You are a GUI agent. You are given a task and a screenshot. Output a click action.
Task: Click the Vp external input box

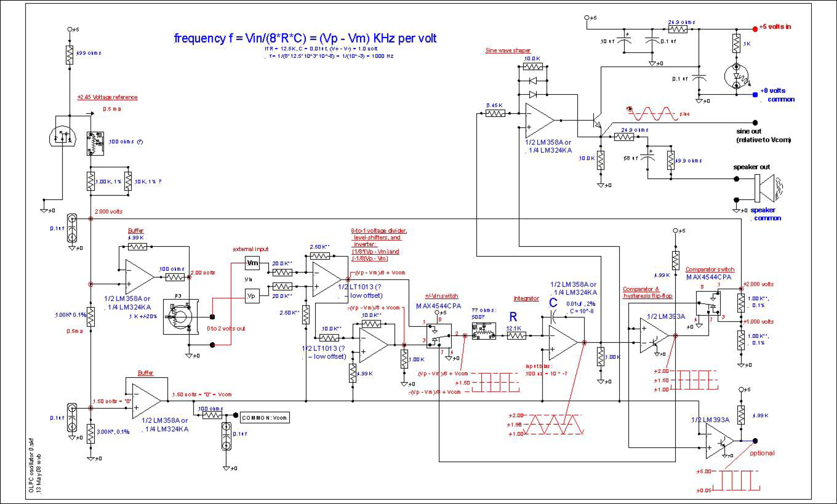click(252, 296)
